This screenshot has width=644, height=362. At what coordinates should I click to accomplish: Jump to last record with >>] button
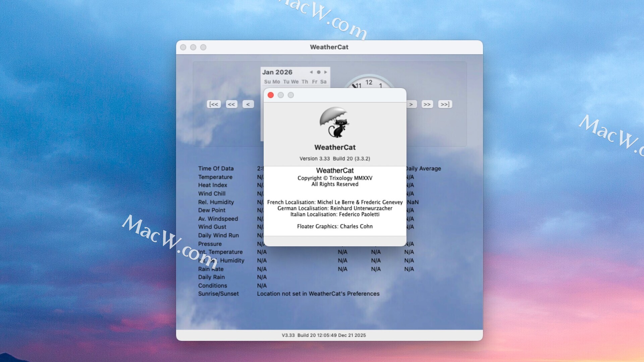445,104
